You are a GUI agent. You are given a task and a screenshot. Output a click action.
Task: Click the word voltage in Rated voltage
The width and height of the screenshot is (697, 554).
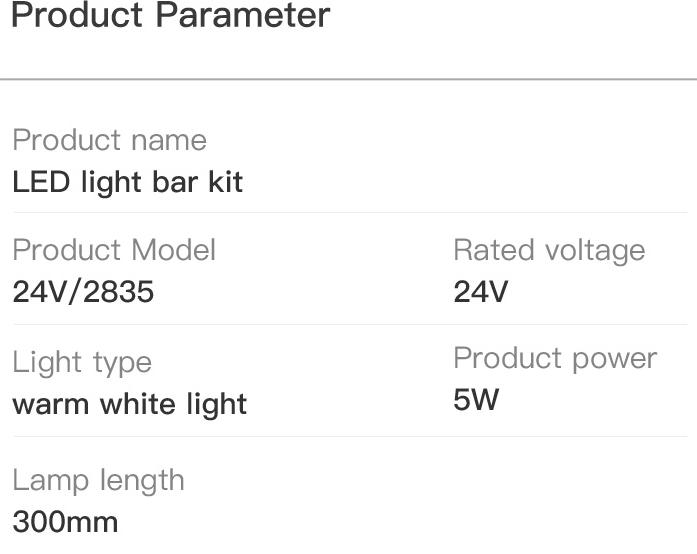[596, 251]
